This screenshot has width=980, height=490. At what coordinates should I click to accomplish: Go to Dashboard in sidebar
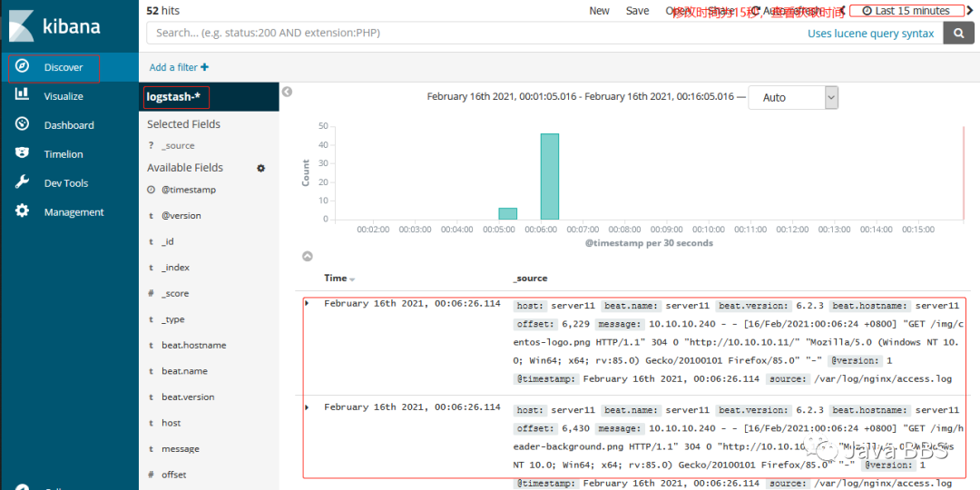point(69,125)
